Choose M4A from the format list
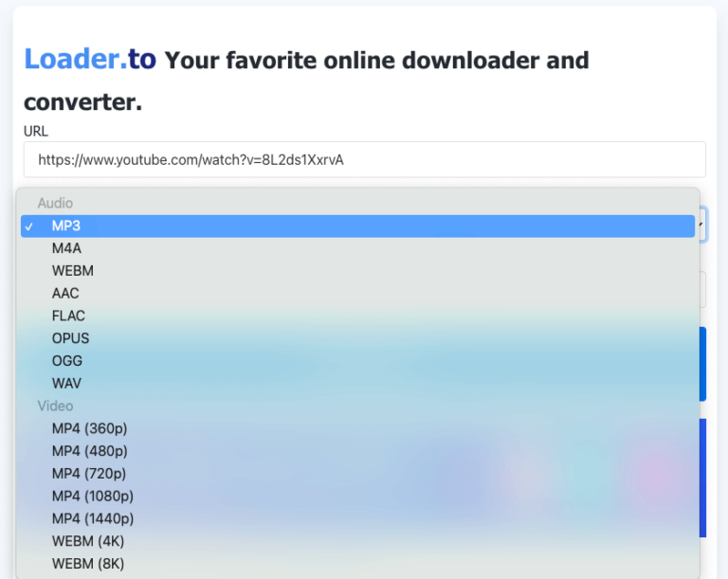The image size is (728, 579). point(67,248)
